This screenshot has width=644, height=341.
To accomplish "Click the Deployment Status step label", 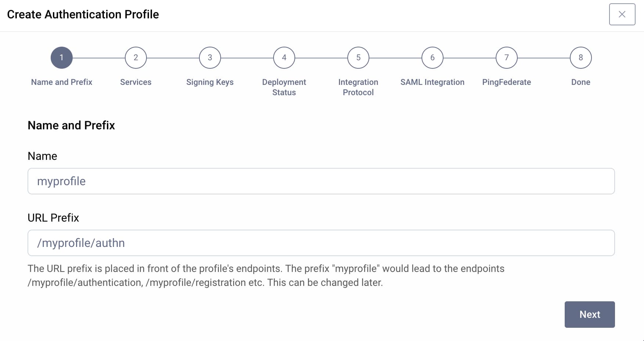I will tap(284, 87).
